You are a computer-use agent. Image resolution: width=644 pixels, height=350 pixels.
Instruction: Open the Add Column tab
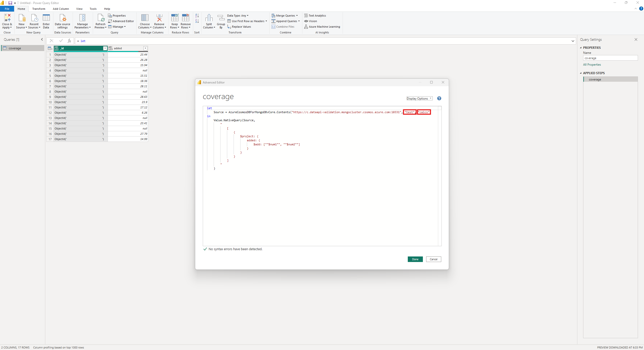(61, 9)
